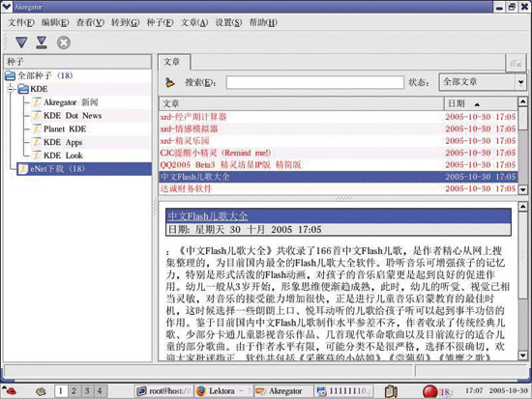Open the 转到(G) menu
The width and height of the screenshot is (532, 399).
point(125,22)
